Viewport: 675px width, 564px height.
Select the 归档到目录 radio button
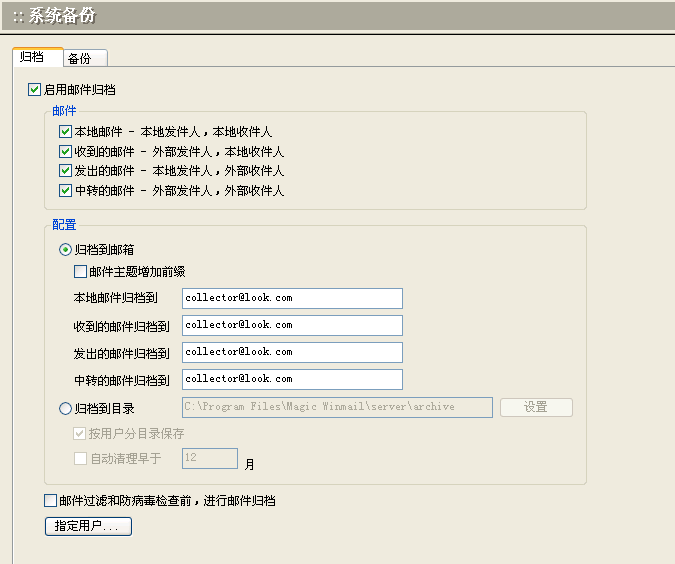click(66, 408)
